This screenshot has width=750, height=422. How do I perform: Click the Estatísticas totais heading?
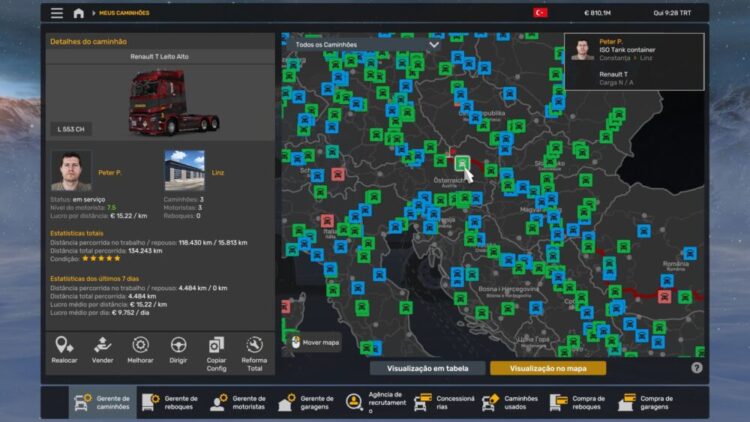pos(77,233)
